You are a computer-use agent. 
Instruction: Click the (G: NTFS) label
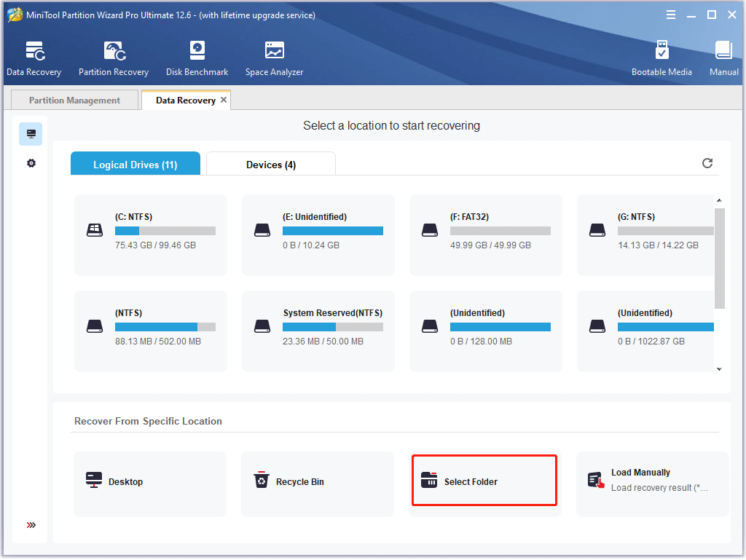[637, 217]
